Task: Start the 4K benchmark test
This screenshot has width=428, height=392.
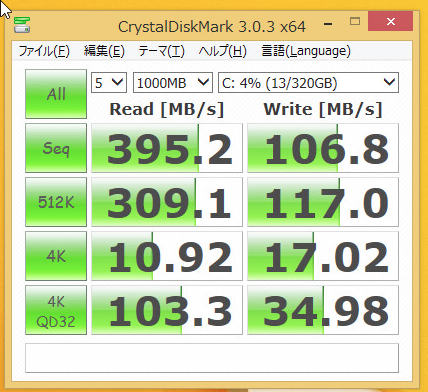Action: click(x=56, y=256)
